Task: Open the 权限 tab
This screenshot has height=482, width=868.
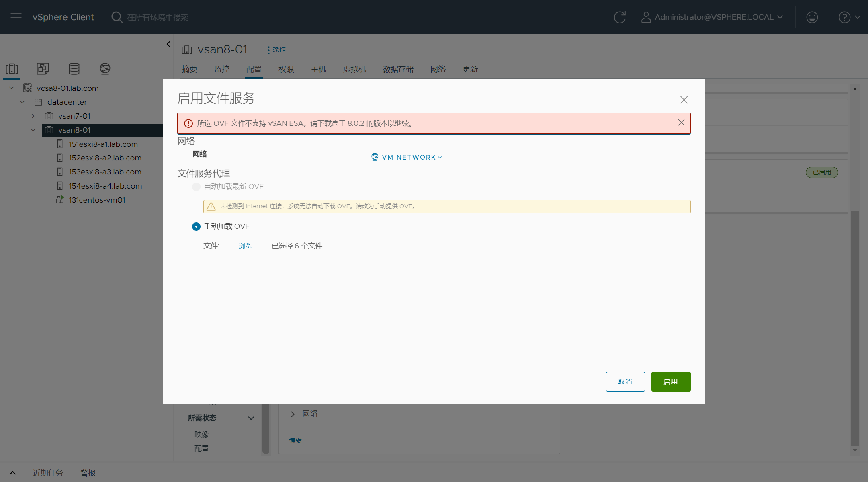Action: pyautogui.click(x=286, y=69)
